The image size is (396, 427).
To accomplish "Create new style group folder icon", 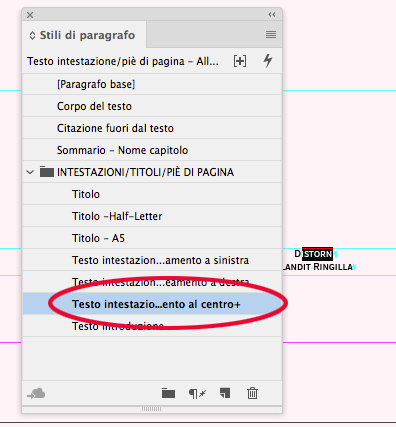I will [x=168, y=393].
